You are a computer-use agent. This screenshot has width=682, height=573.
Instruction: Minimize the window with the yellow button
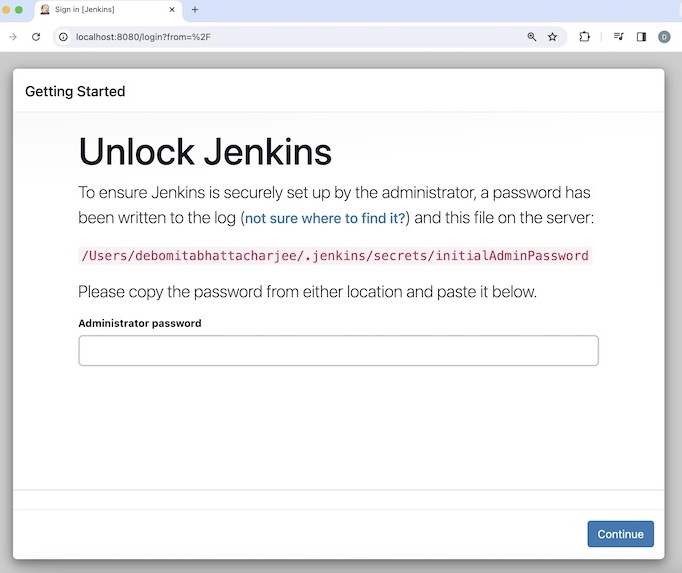pos(5,10)
